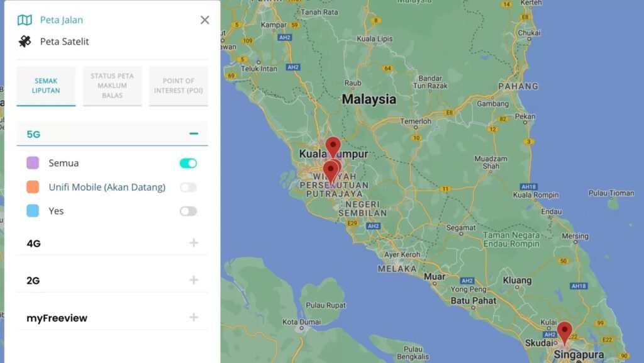644x363 pixels.
Task: Collapse the 5G section minus icon
Action: click(x=194, y=133)
